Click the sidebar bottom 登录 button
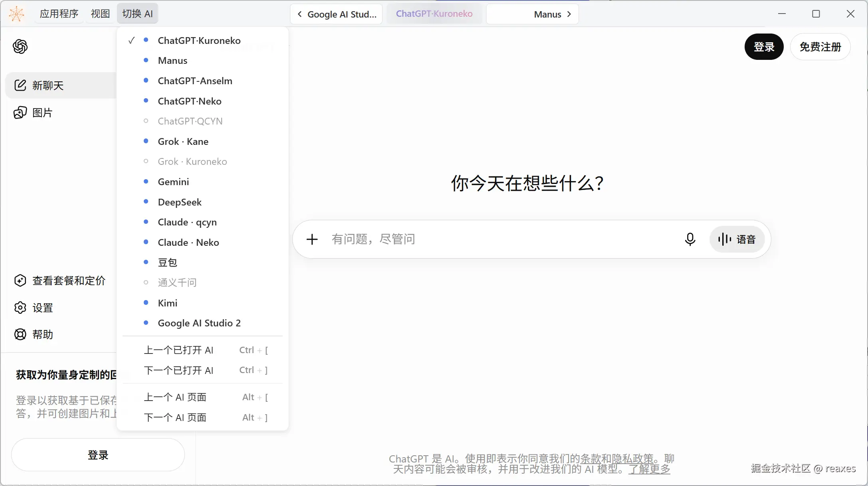The width and height of the screenshot is (868, 486). pos(98,455)
